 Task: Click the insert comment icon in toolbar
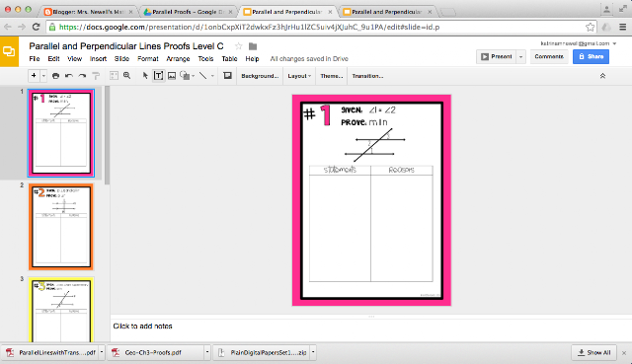pyautogui.click(x=228, y=75)
